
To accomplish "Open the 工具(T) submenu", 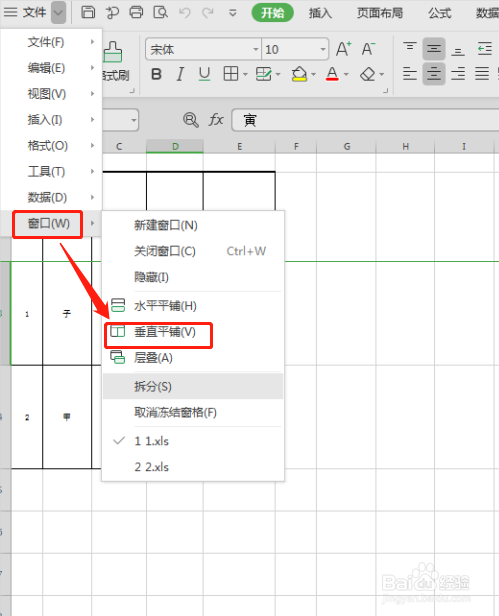I will pyautogui.click(x=51, y=172).
